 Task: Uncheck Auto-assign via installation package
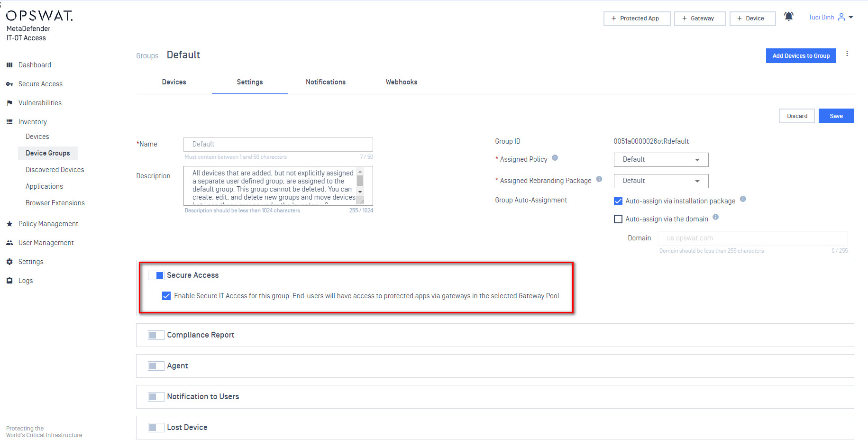(x=618, y=201)
